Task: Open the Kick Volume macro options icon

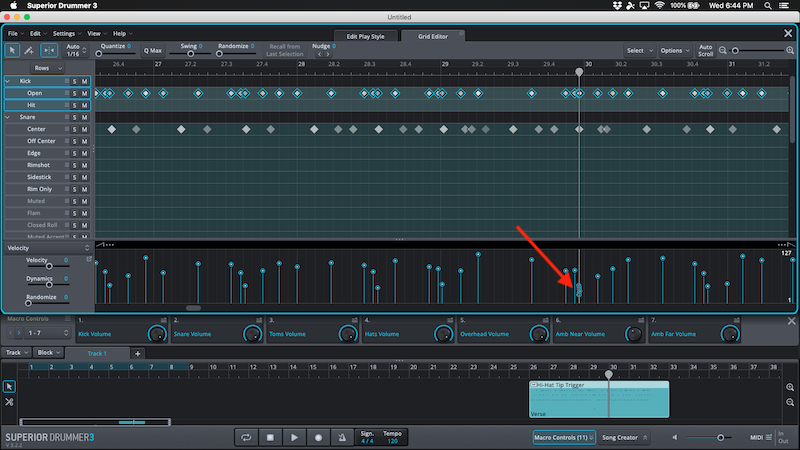Action: coord(164,320)
